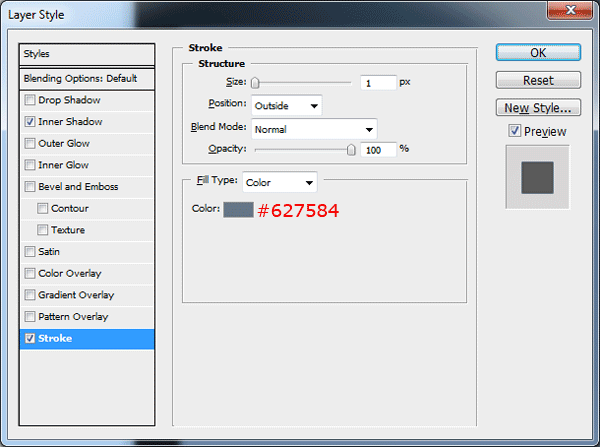Toggle the Preview checkbox

point(514,131)
